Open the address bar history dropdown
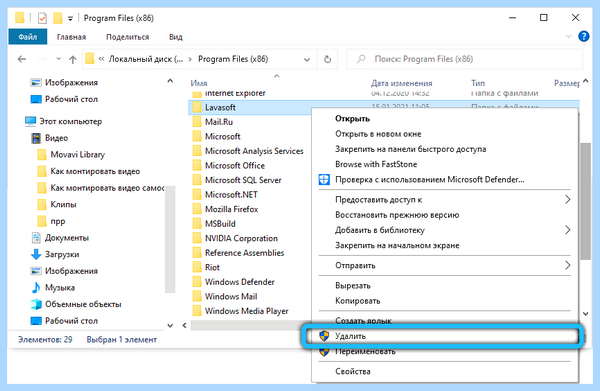600x391 pixels. click(x=307, y=59)
